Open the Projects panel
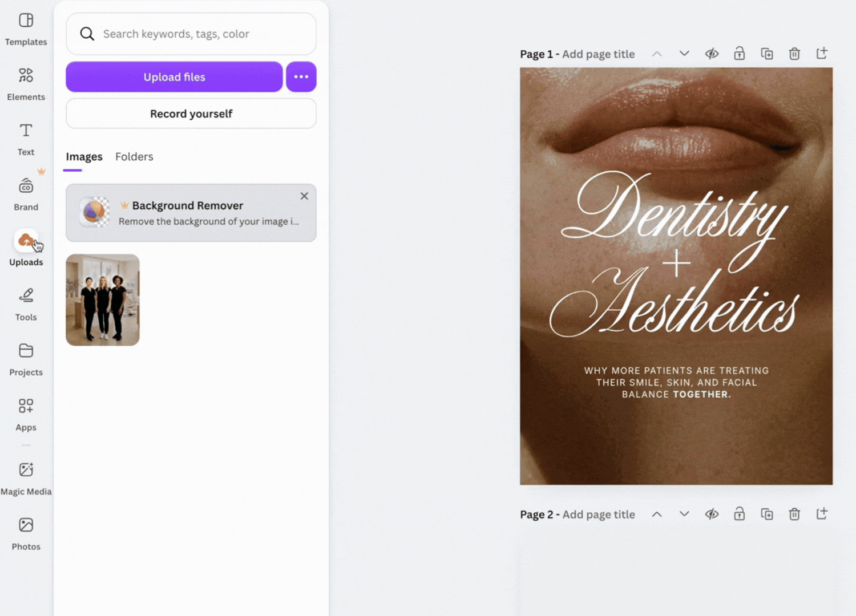856x616 pixels. pyautogui.click(x=26, y=359)
